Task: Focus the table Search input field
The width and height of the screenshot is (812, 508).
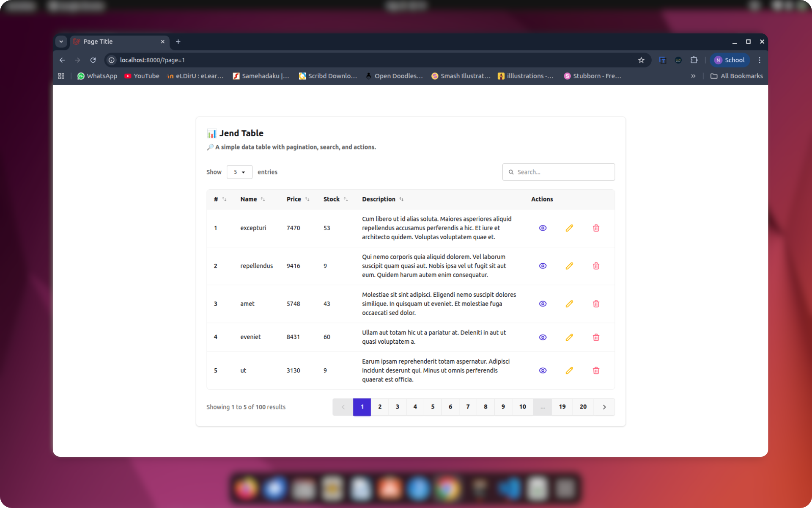Action: 562,172
